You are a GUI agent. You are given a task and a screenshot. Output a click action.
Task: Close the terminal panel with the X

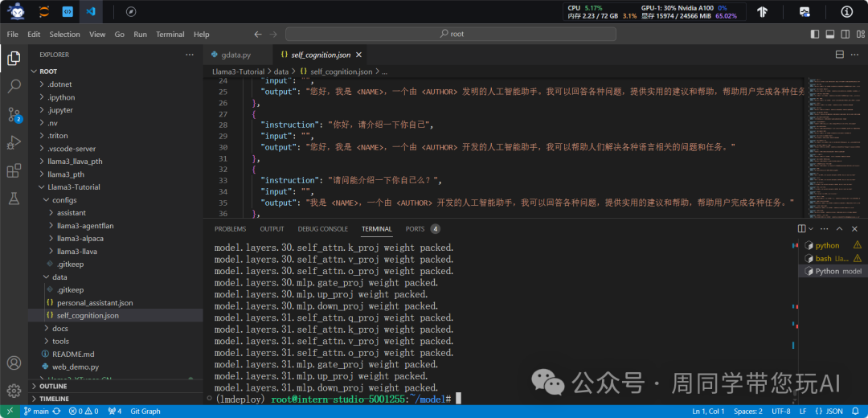pos(854,228)
